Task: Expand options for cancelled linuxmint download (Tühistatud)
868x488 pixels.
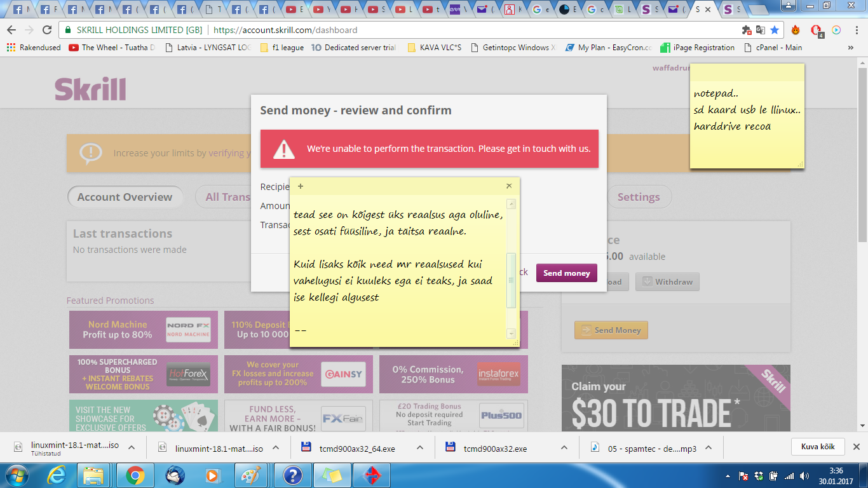Action: pos(131,448)
